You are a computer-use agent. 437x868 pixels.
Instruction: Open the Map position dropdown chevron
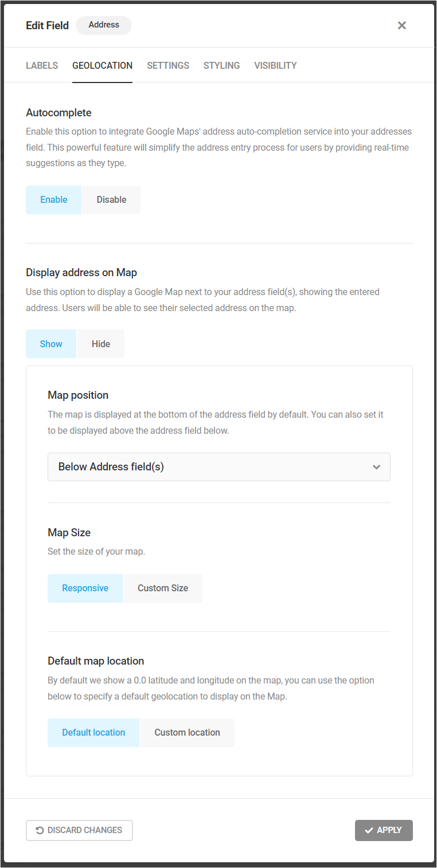click(377, 467)
